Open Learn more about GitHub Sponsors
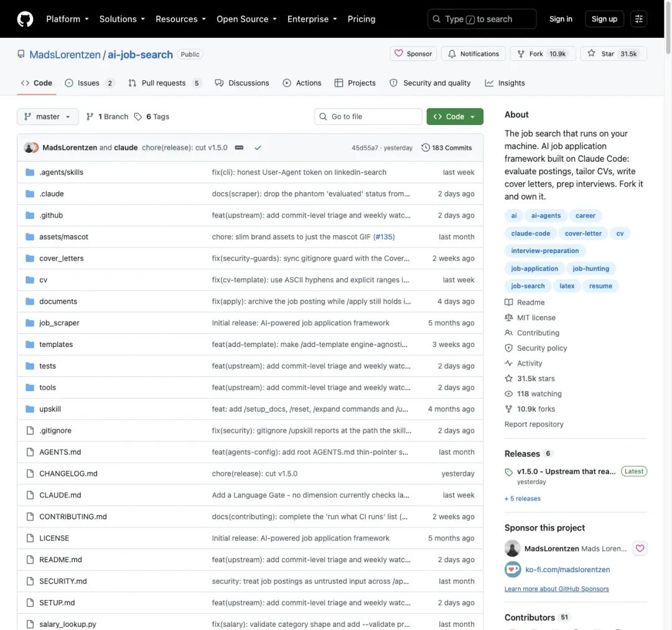 pos(556,589)
